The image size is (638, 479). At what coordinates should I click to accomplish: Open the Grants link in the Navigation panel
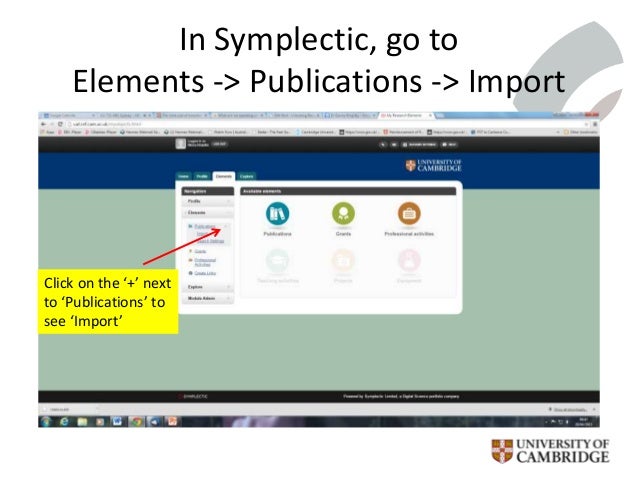(x=200, y=251)
